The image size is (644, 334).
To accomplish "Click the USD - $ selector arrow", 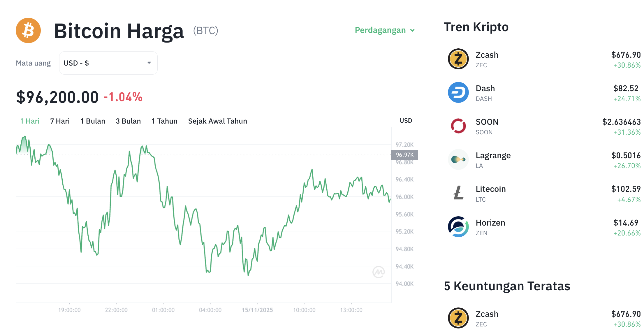I will pos(149,63).
